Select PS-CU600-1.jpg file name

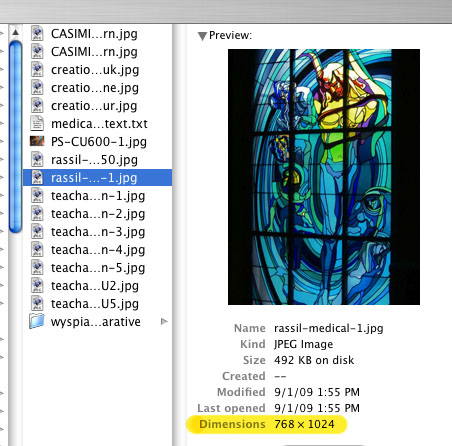coord(99,142)
